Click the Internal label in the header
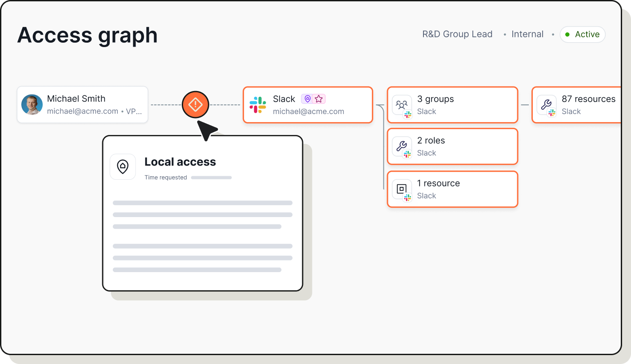Viewport: 631px width, 364px height. (x=527, y=34)
